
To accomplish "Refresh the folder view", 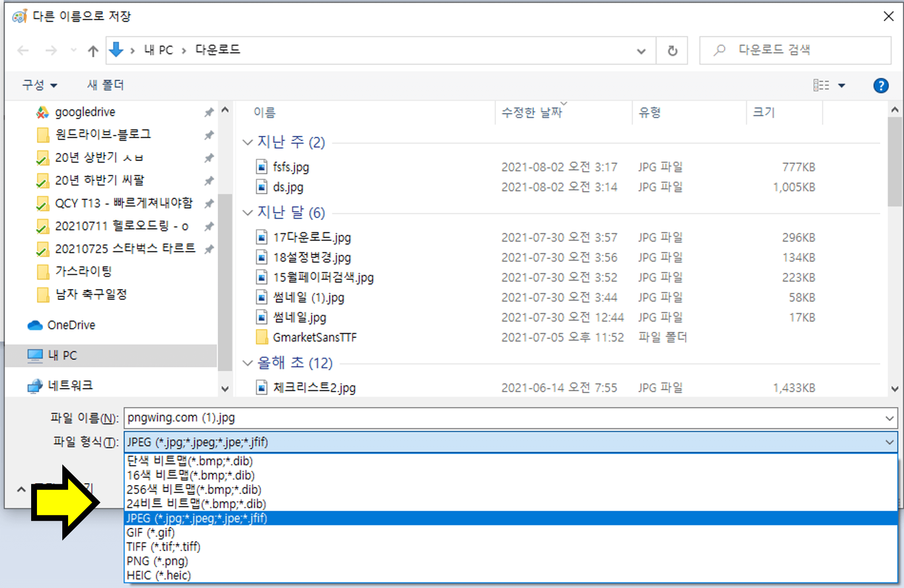I will click(x=672, y=50).
